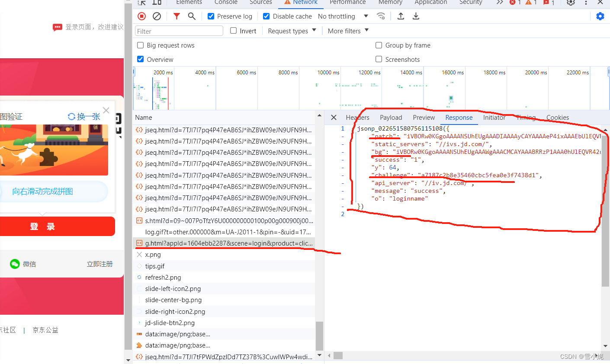
Task: Open DevTools settings gear in top bar
Action: (x=571, y=2)
